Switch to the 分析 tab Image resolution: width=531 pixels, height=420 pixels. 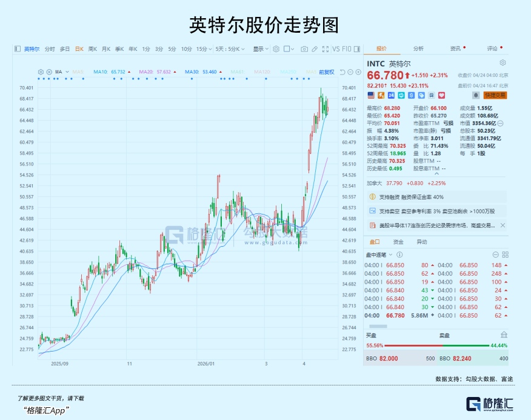(x=418, y=48)
